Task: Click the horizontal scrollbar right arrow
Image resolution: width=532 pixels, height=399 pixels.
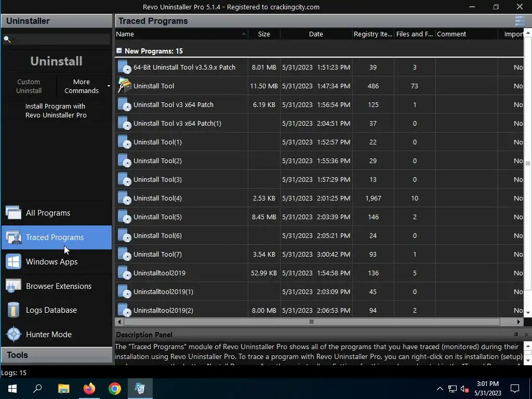Action: [518, 322]
